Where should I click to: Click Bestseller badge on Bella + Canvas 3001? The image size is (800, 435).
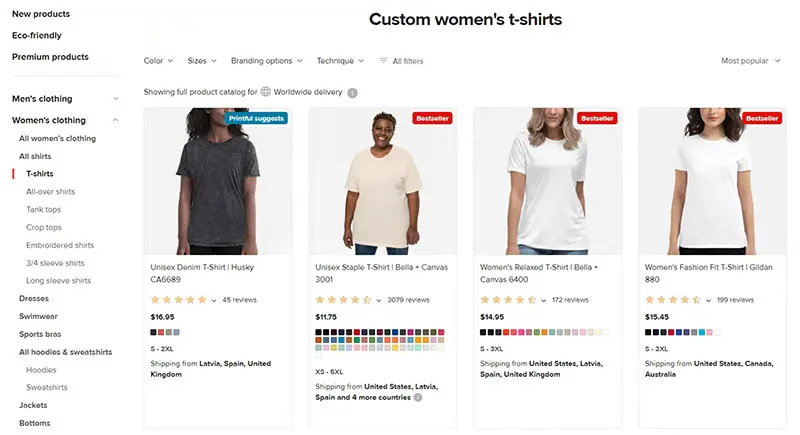pos(432,118)
